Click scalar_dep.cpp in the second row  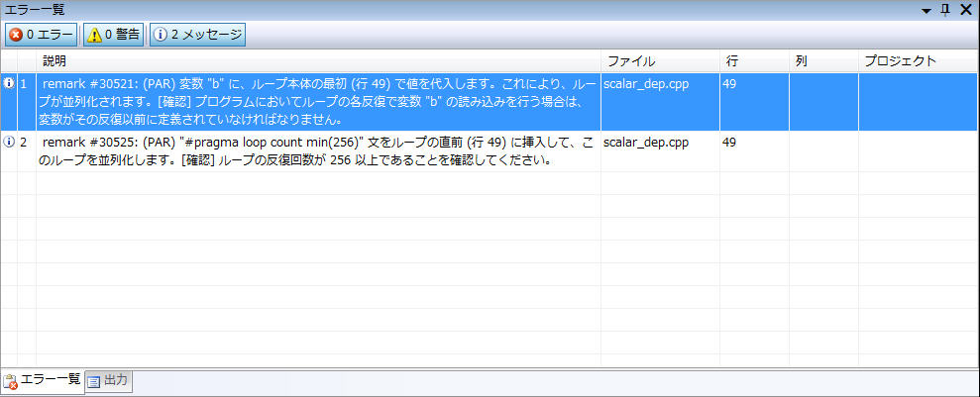click(645, 143)
